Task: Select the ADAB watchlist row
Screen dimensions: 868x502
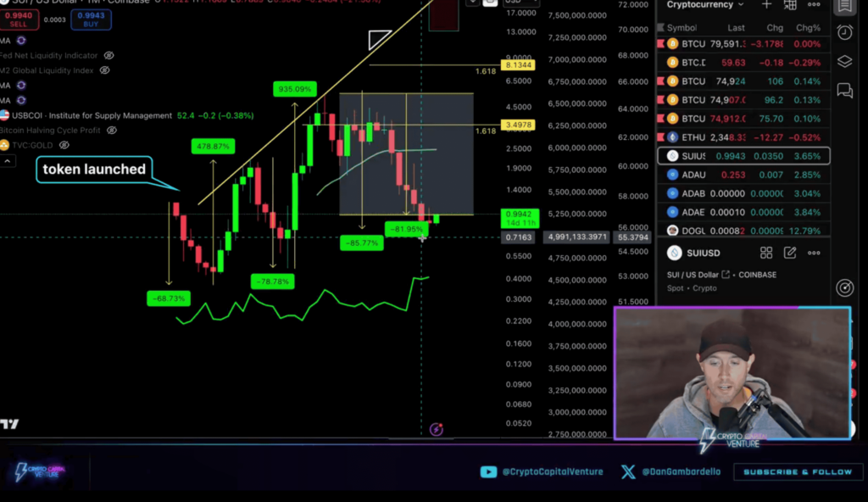Action: (x=743, y=193)
